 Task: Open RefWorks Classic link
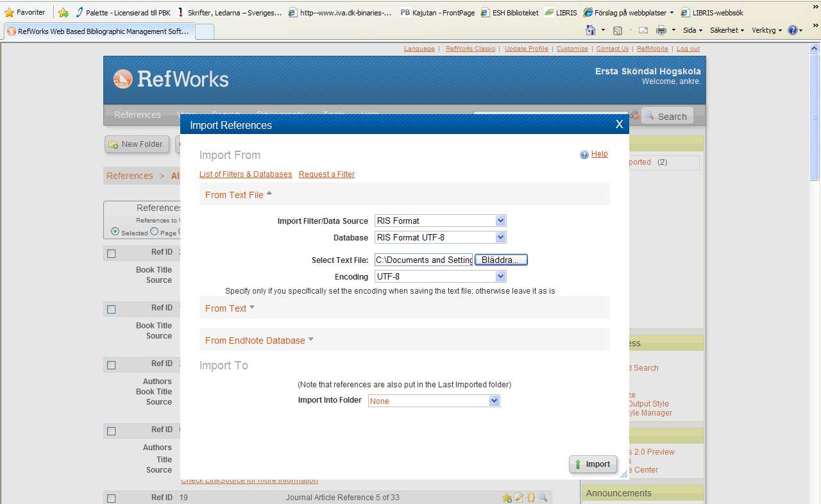click(471, 49)
